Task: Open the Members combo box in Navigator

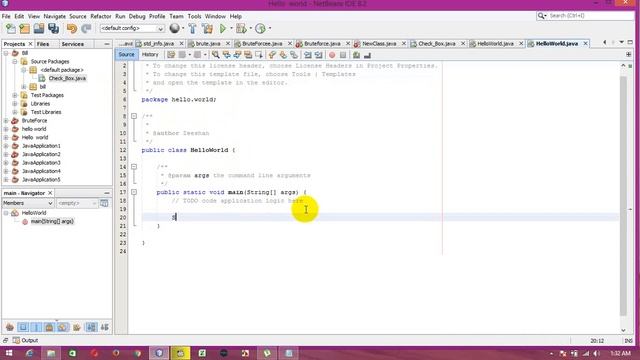Action: point(28,203)
